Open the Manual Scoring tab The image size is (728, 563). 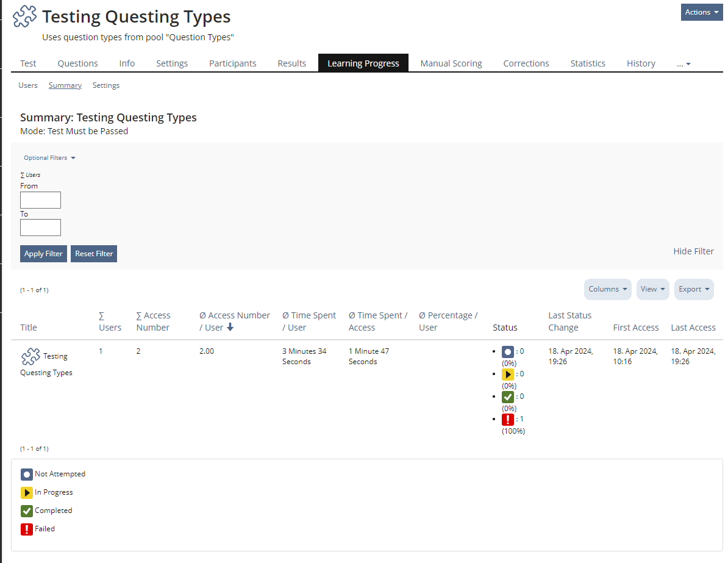pos(451,63)
